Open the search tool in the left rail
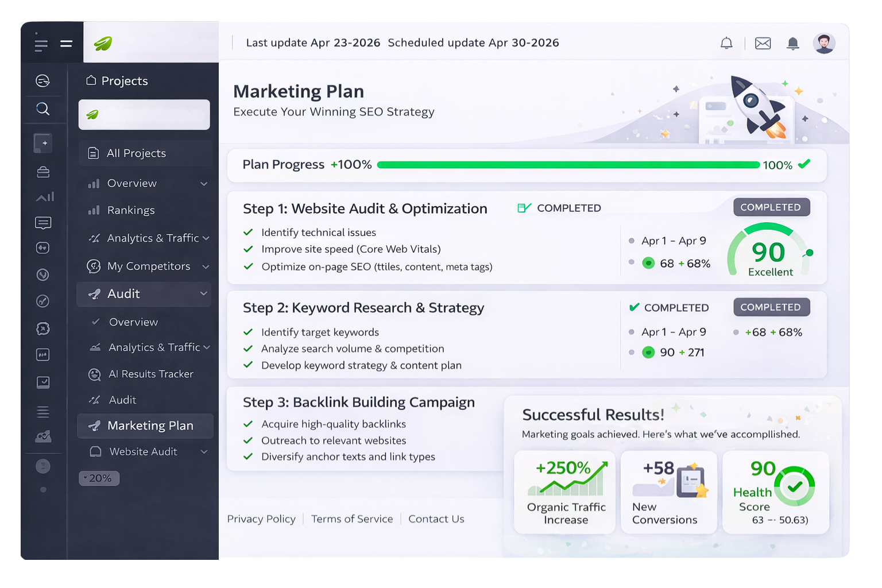Viewport: 882px width, 588px height. 43,109
